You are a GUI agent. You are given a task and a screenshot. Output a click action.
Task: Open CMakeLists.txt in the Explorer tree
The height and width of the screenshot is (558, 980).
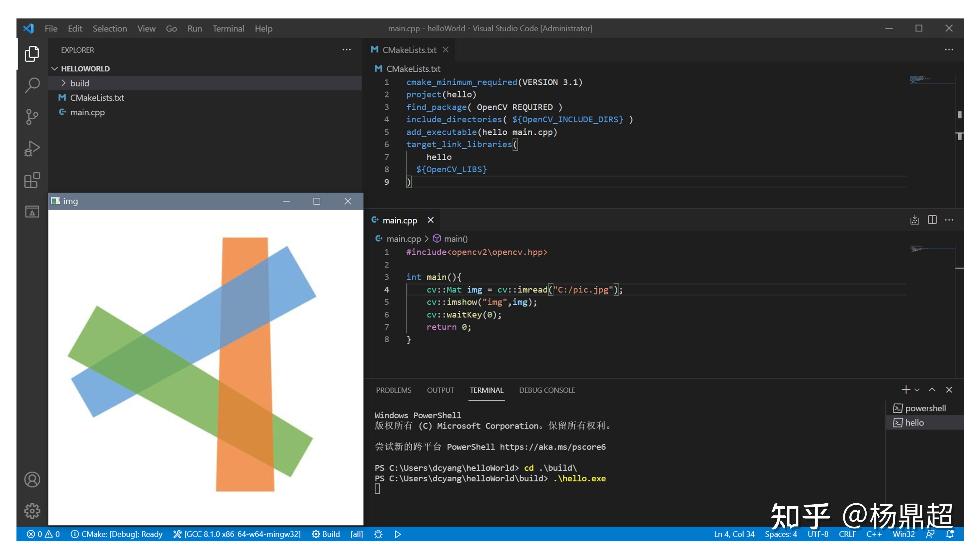click(204, 98)
